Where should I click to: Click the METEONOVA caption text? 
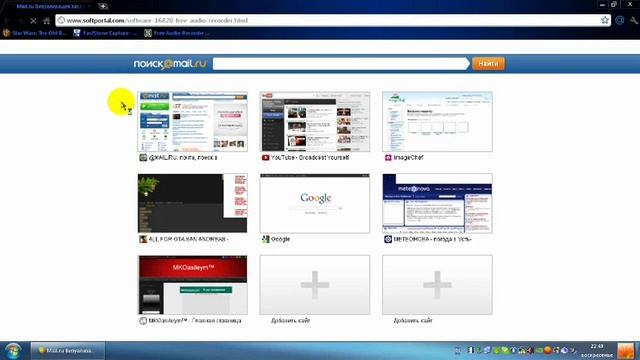tap(432, 239)
